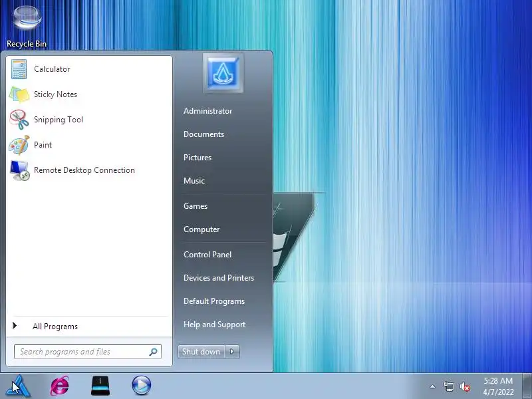Screen dimensions: 532x399
Task: Open Computer from the Start menu
Action: (x=201, y=229)
